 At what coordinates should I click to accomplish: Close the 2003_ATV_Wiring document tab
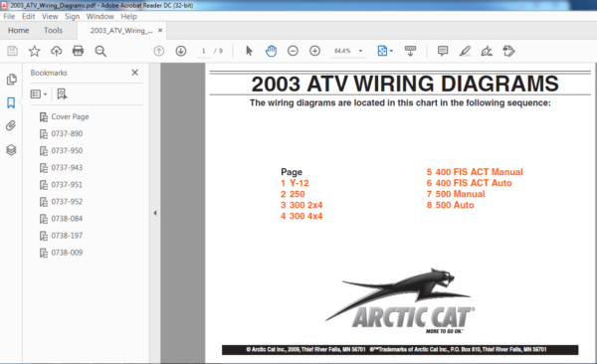(x=160, y=31)
